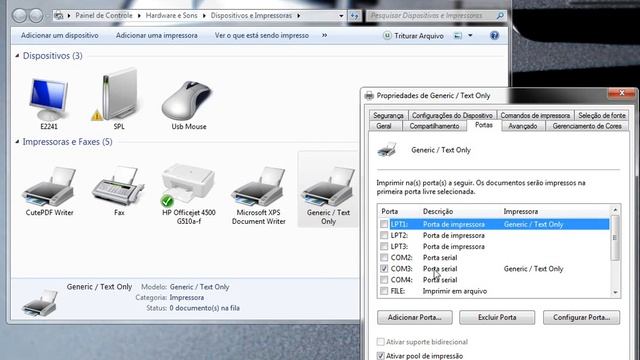
Task: Switch to the Geral tab
Action: (x=384, y=126)
